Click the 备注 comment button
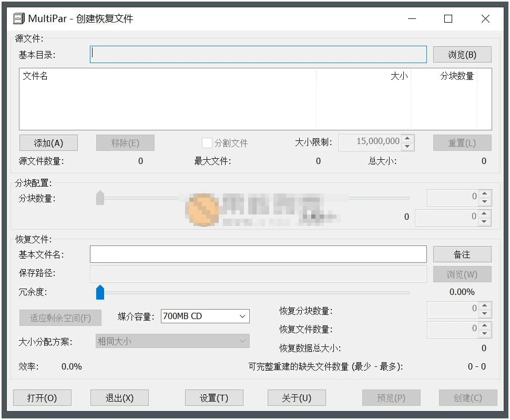The width and height of the screenshot is (510, 420). [462, 254]
